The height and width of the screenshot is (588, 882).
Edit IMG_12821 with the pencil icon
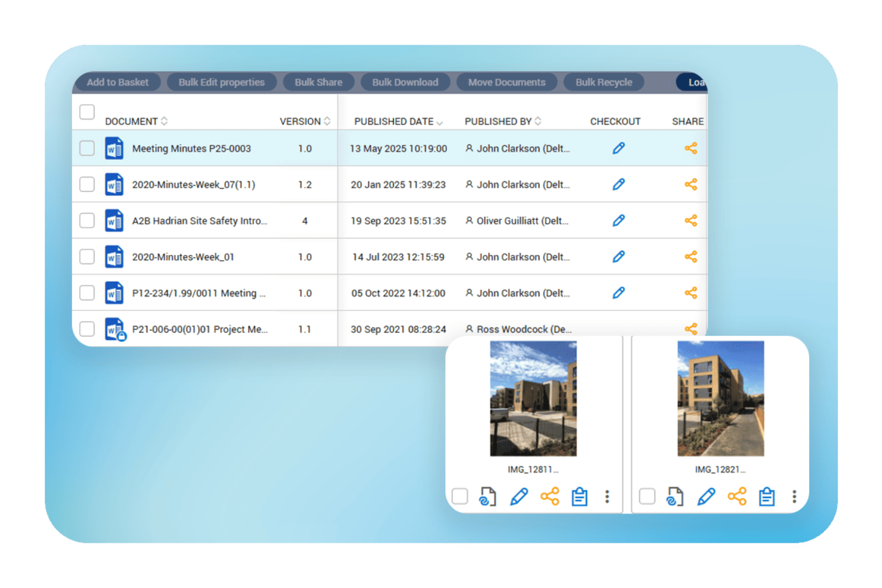(x=706, y=496)
